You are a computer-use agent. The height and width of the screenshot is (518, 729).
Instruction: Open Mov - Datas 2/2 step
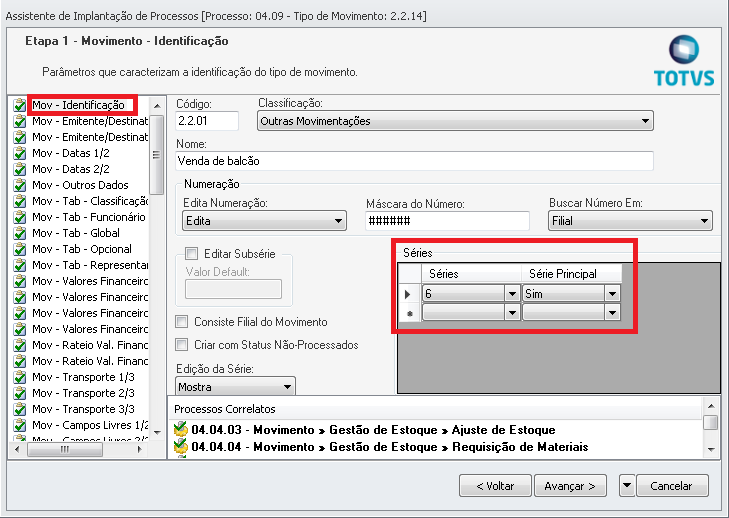pos(71,169)
